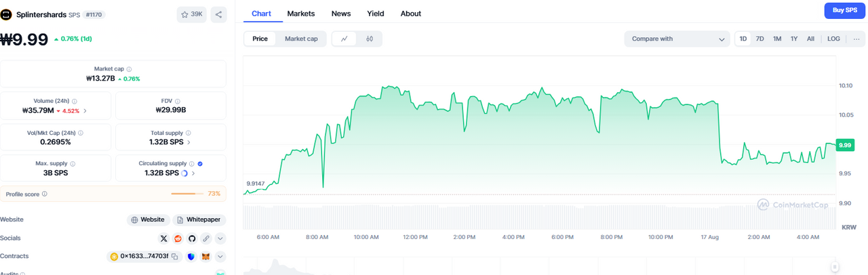Click the Market cap info icon
Viewport: 868px width, 275px height.
coord(130,69)
